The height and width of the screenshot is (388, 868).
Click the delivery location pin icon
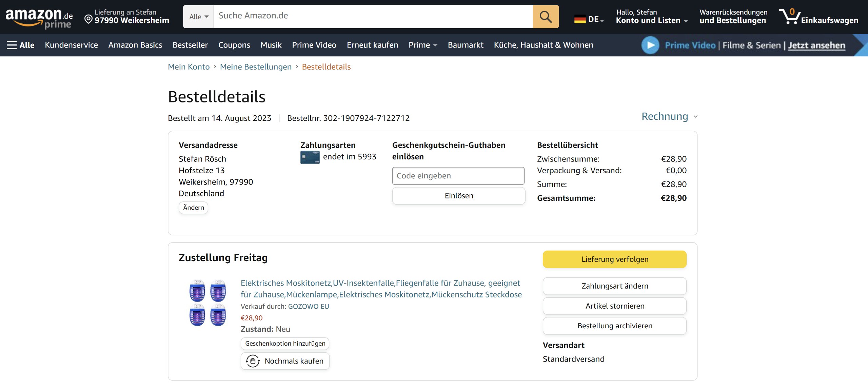pos(88,19)
